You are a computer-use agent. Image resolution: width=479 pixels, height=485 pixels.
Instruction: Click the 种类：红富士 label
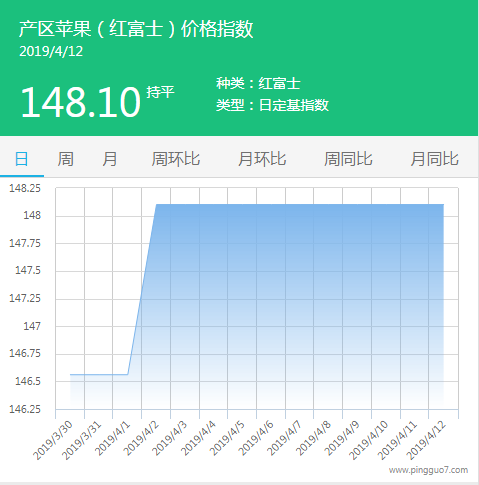click(x=258, y=83)
